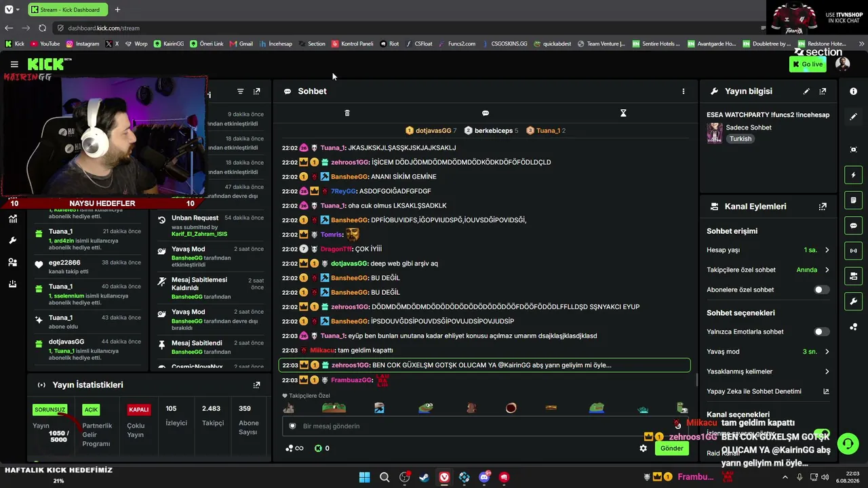Click the browser address bar
The image size is (868, 488).
click(407, 28)
